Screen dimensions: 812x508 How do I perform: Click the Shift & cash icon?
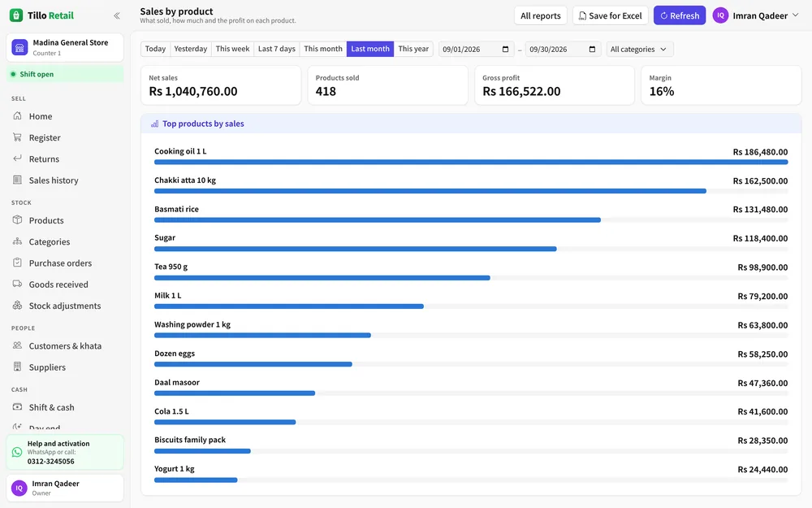click(17, 407)
